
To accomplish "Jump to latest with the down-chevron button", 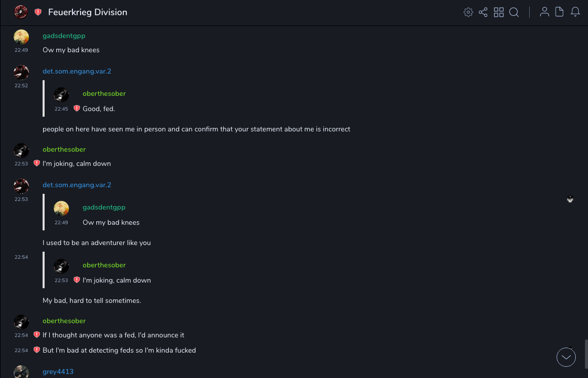I will tap(566, 357).
